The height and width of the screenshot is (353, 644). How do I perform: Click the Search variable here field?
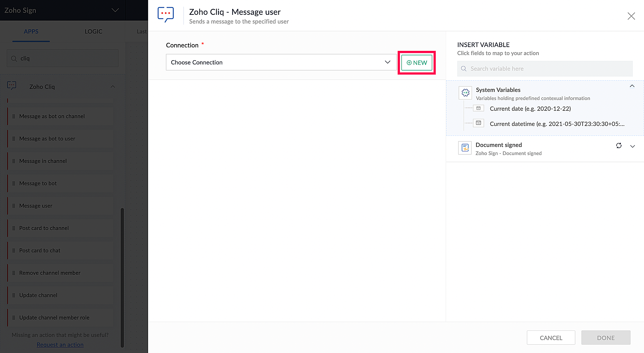click(x=545, y=69)
